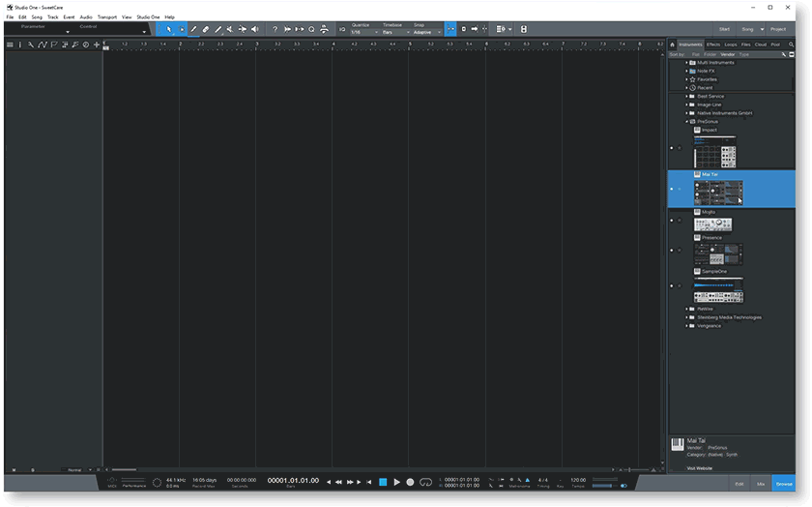Open the Song menu
The height and width of the screenshot is (507, 812).
[x=37, y=17]
